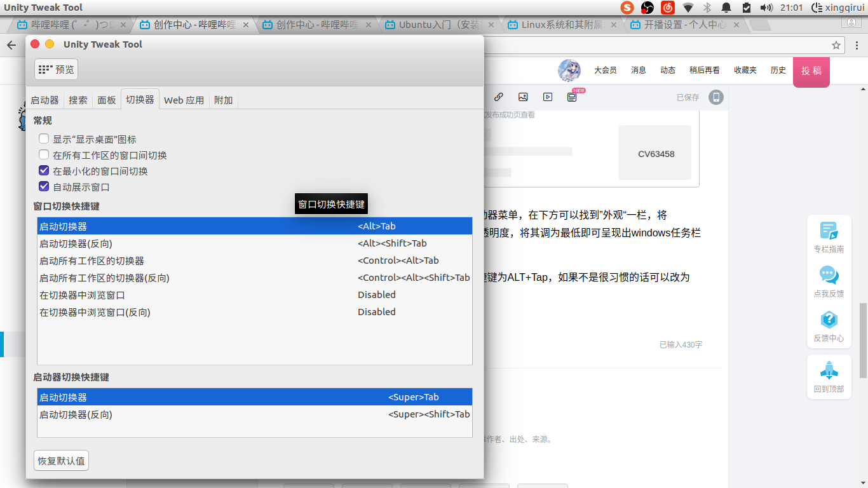The width and height of the screenshot is (868, 488).
Task: Click the <Control><Alt>Tab shortcut value
Action: 398,261
